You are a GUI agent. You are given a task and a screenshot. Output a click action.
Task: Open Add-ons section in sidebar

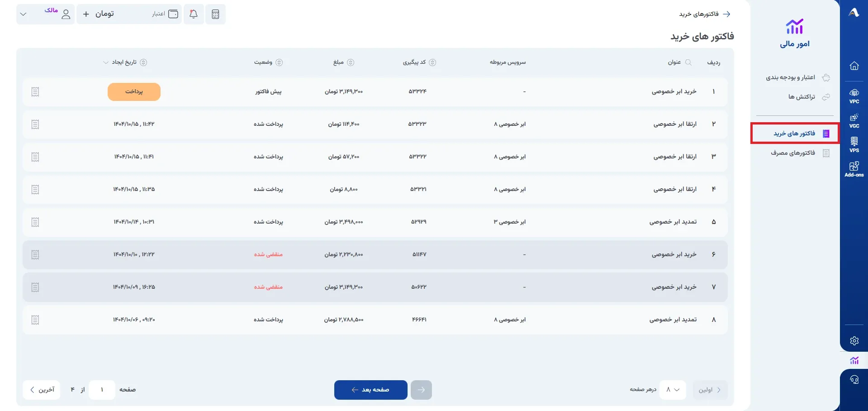click(854, 169)
